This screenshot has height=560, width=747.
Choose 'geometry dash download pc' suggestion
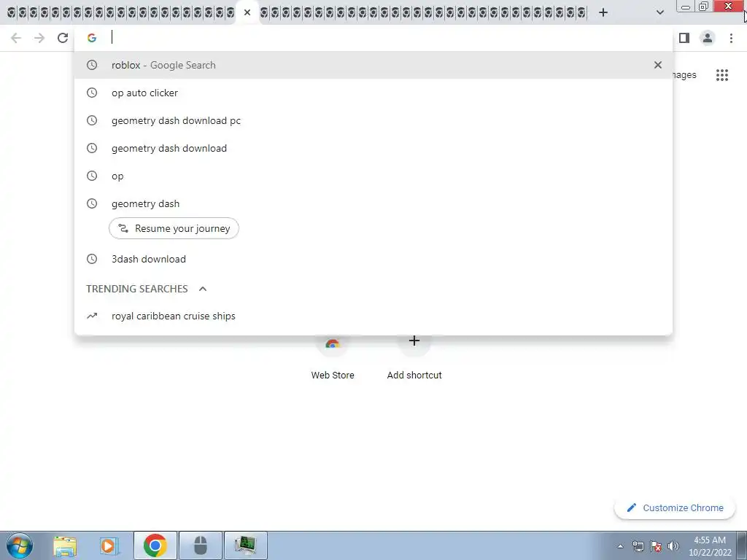pos(373,120)
